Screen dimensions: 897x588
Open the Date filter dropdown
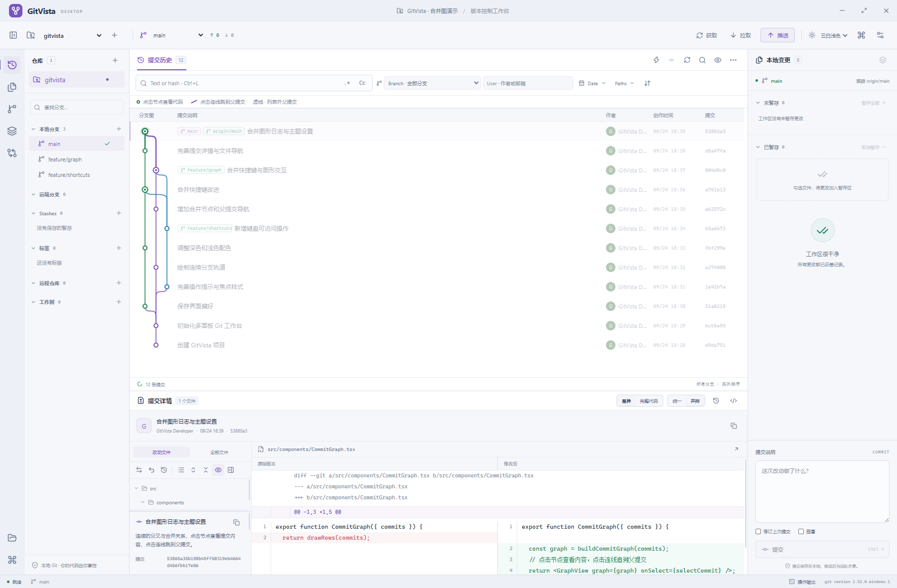[x=592, y=83]
